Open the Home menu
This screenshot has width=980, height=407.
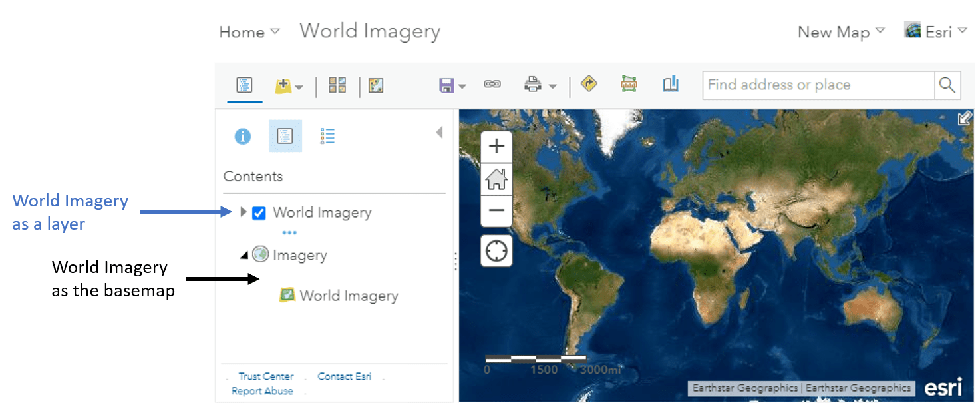click(x=249, y=32)
